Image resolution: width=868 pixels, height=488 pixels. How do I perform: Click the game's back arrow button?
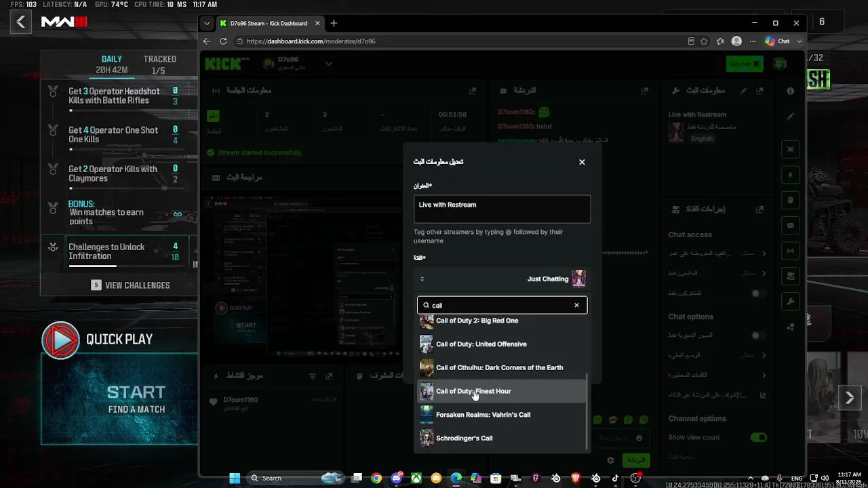21,22
